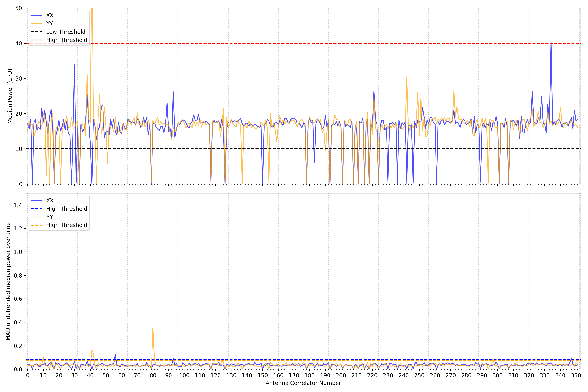Click y-axis tick label 50 in top plot
This screenshot has width=588, height=392.
click(19, 8)
